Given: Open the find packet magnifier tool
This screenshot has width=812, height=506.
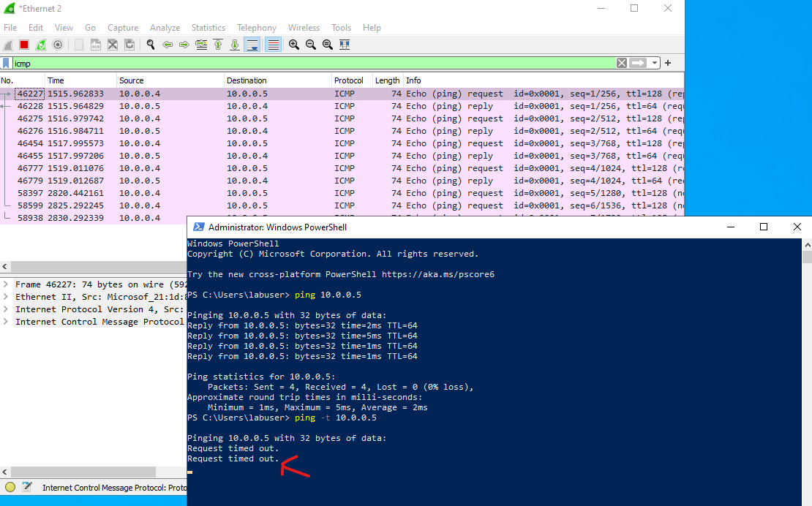Looking at the screenshot, I should [x=151, y=45].
